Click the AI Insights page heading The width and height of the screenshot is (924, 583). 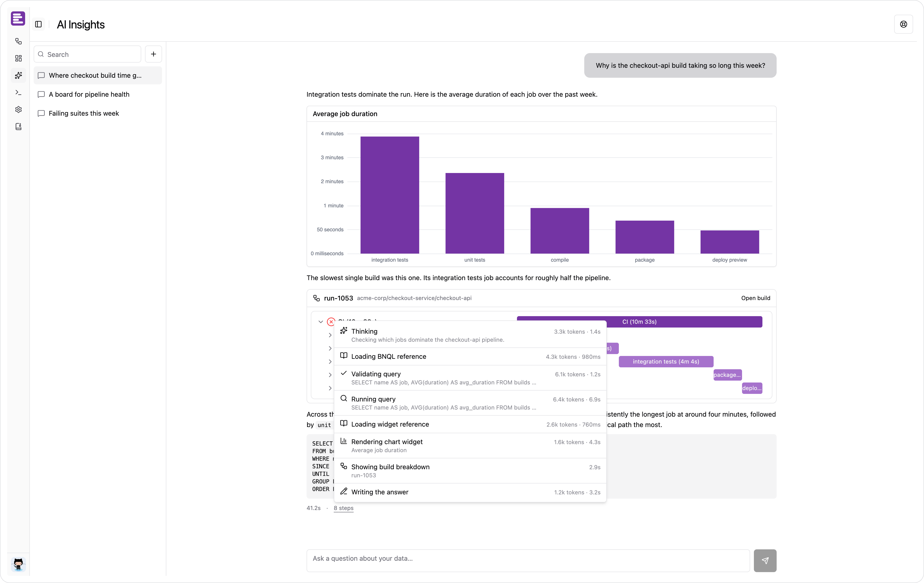(81, 24)
